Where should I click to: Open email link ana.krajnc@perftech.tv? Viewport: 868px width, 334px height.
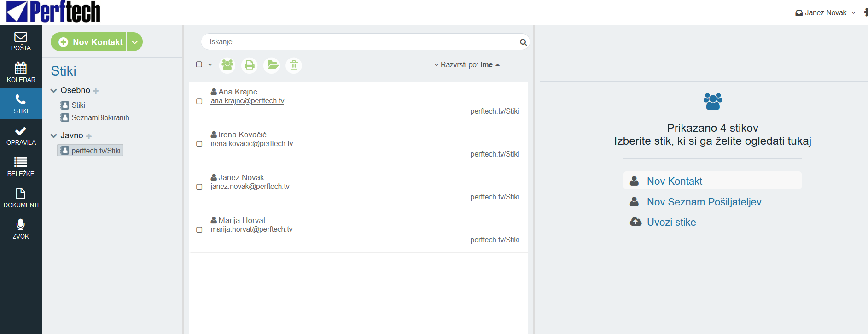coord(247,101)
